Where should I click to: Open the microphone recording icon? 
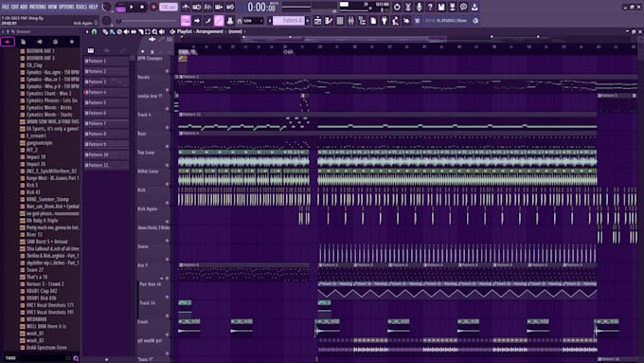tap(419, 7)
